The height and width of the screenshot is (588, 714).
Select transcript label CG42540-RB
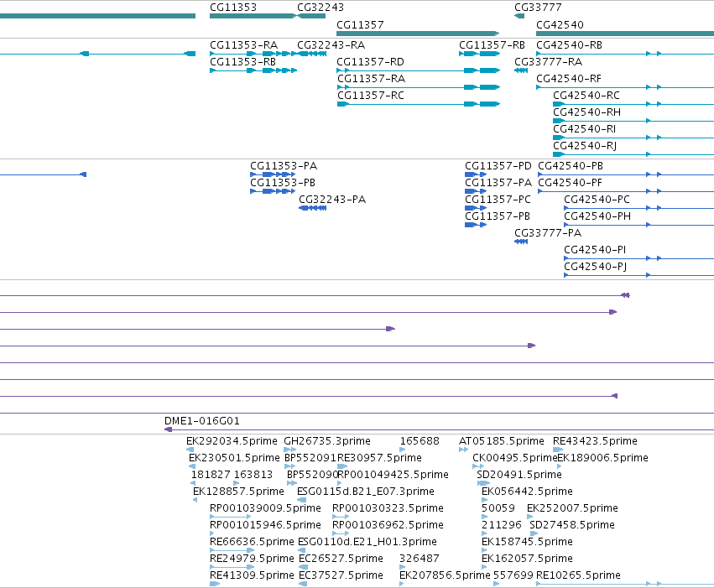click(x=569, y=45)
